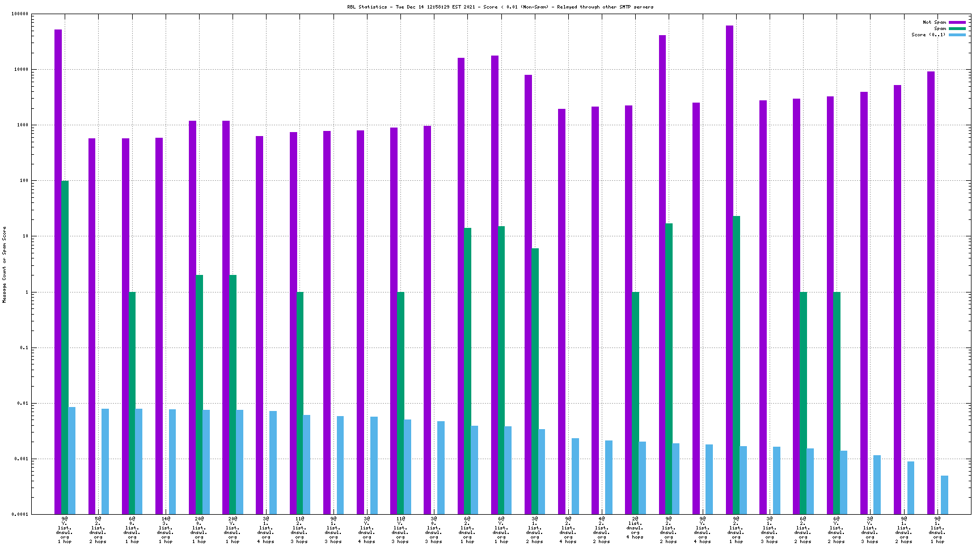Select the 'Score (0..1)' legend label text
The height and width of the screenshot is (551, 980).
click(x=928, y=35)
